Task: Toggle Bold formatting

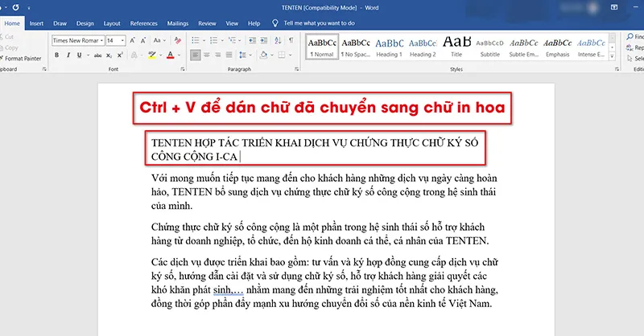Action: pyautogui.click(x=56, y=55)
